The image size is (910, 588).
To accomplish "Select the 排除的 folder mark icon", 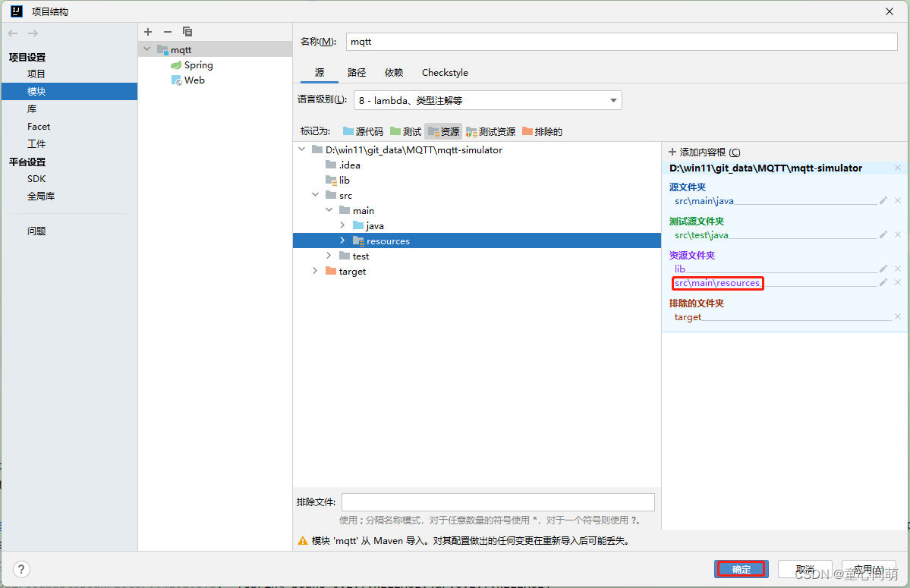I will click(x=541, y=130).
